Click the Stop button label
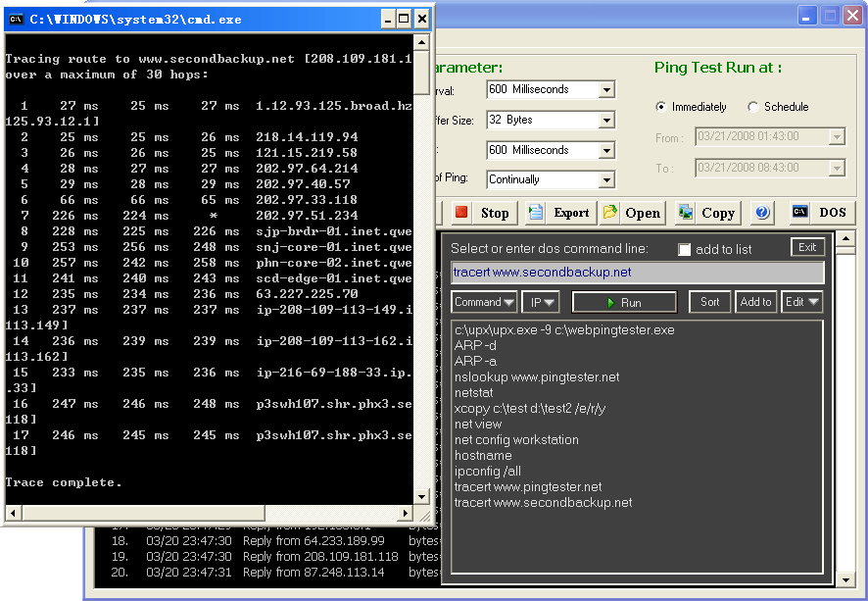The image size is (868, 601). pos(495,213)
